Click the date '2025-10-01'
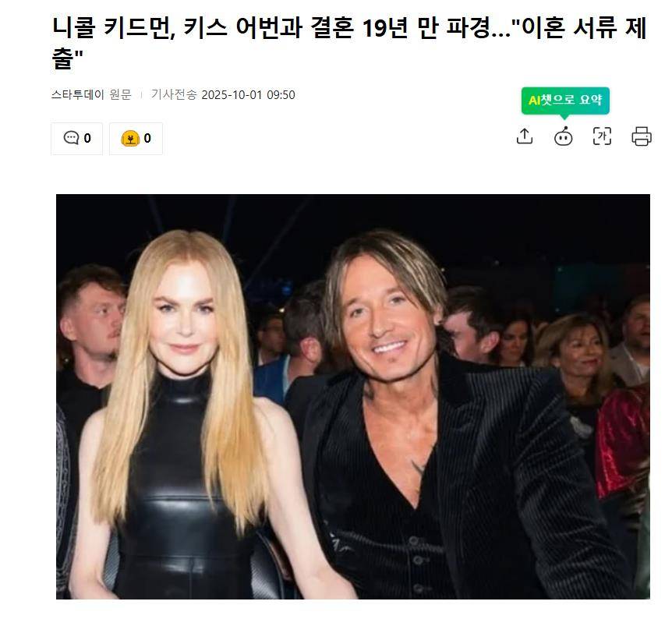This screenshot has width=672, height=619. click(x=232, y=95)
